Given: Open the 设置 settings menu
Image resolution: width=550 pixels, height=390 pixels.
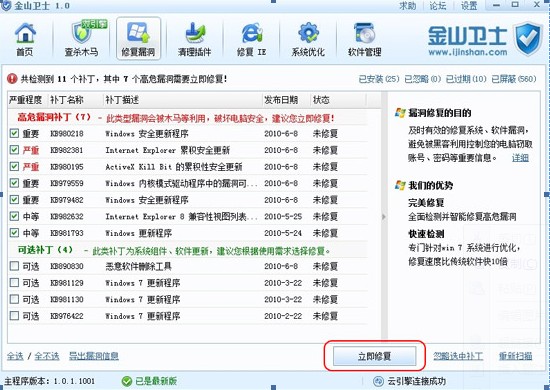Looking at the screenshot, I should pyautogui.click(x=469, y=6).
